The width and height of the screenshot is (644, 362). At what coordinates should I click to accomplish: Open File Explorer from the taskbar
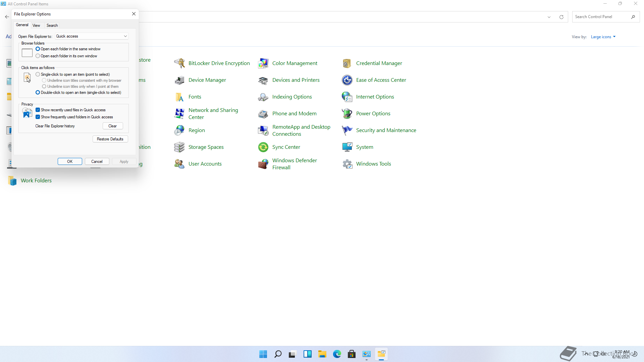[x=322, y=354]
